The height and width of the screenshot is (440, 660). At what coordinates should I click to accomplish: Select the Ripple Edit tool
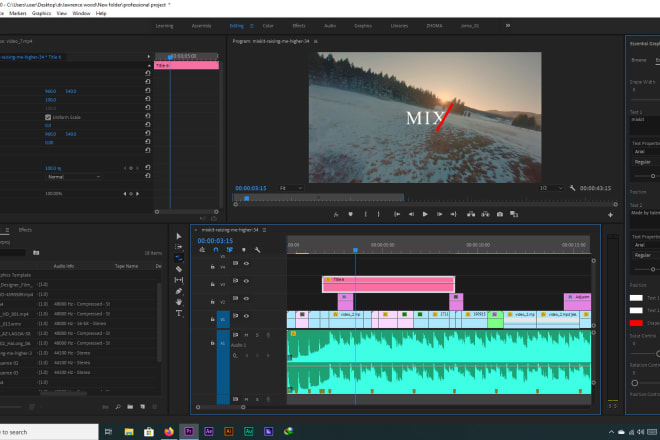(179, 258)
